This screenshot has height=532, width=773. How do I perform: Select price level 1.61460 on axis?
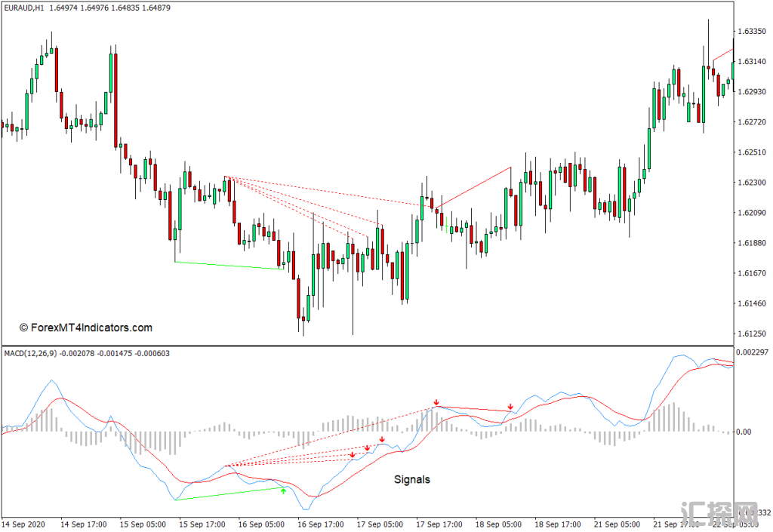point(752,303)
